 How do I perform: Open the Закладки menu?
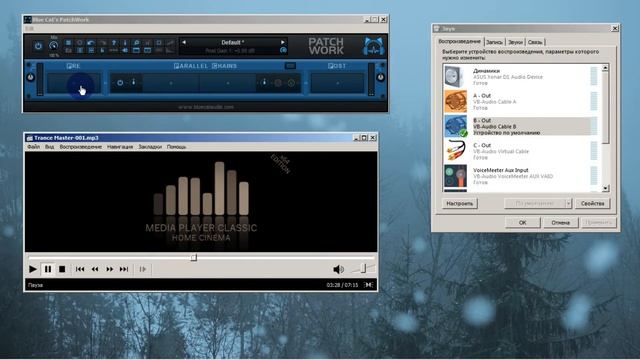pos(150,147)
